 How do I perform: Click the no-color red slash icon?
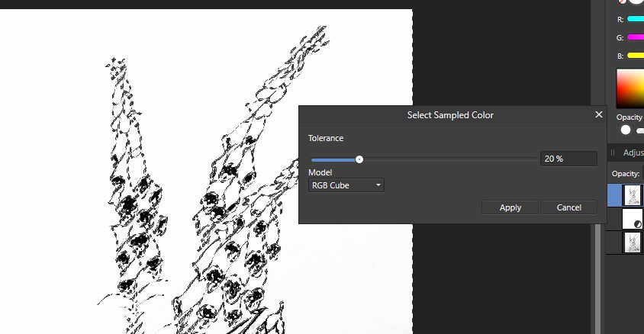point(622,2)
